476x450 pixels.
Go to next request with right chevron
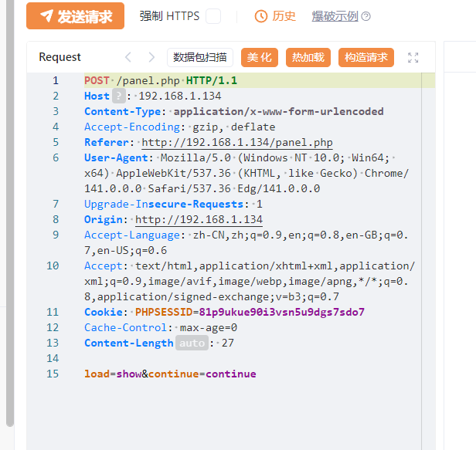pyautogui.click(x=151, y=57)
